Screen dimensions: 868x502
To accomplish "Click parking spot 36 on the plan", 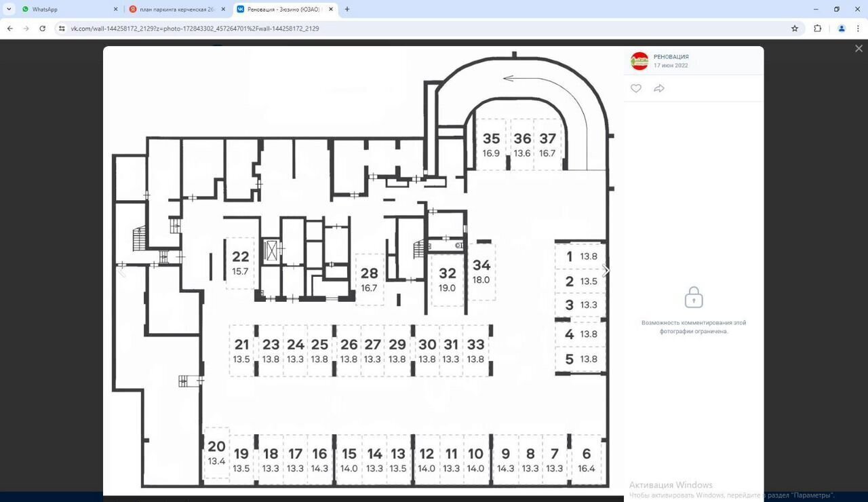I will 522,144.
